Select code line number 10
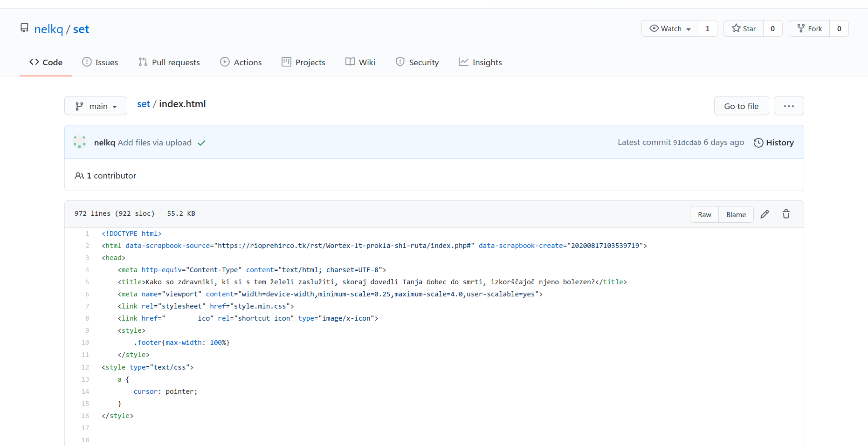Viewport: 868px width, 446px height. 85,343
